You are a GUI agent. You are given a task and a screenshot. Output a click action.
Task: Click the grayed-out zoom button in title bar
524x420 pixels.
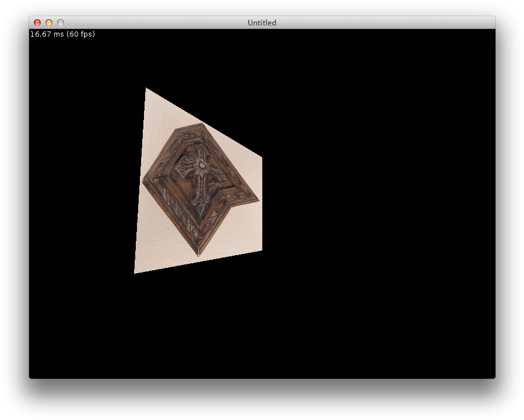[x=61, y=23]
